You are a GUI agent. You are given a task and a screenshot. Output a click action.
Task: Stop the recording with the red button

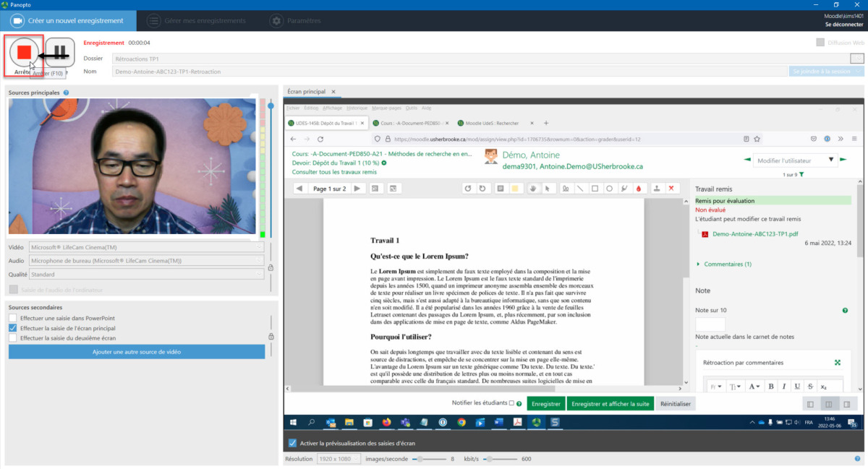[24, 52]
